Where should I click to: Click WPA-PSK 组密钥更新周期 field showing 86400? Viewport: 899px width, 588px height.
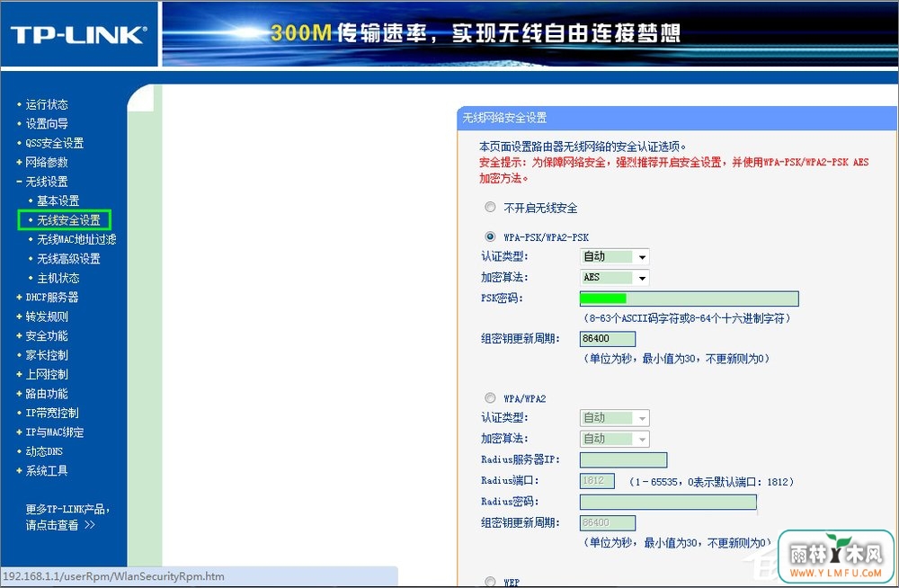tap(607, 338)
